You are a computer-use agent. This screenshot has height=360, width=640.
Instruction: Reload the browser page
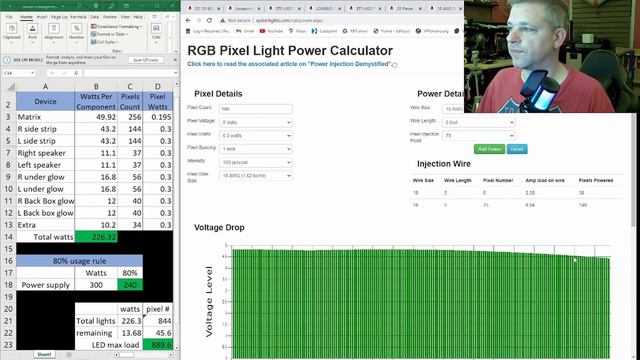pyautogui.click(x=209, y=20)
